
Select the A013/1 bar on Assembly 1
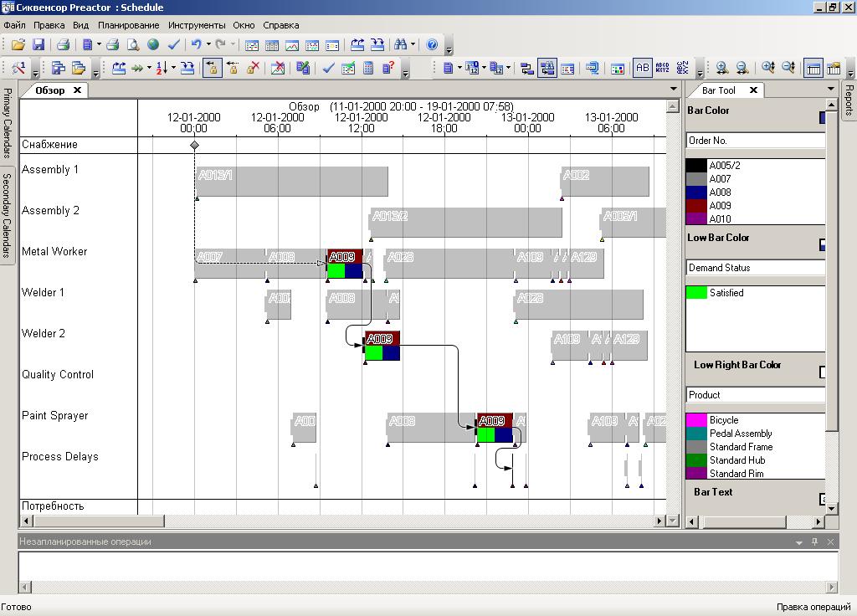(x=292, y=182)
